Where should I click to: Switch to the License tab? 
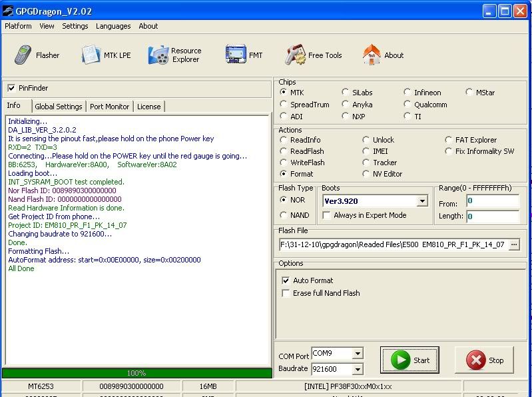click(149, 107)
